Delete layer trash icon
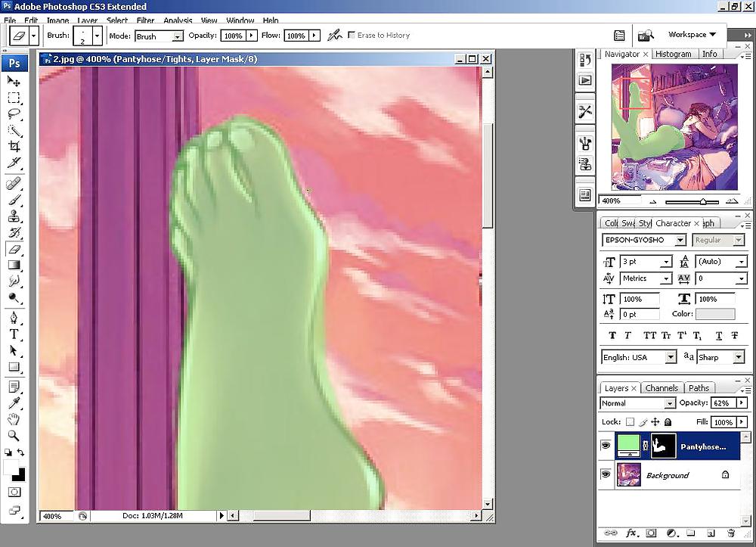756x547 pixels. 731,533
